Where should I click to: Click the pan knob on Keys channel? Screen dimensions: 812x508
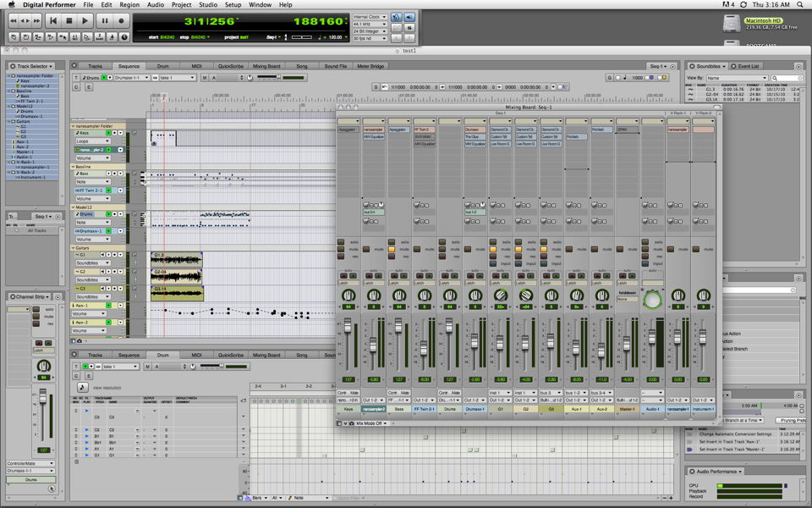coord(348,295)
